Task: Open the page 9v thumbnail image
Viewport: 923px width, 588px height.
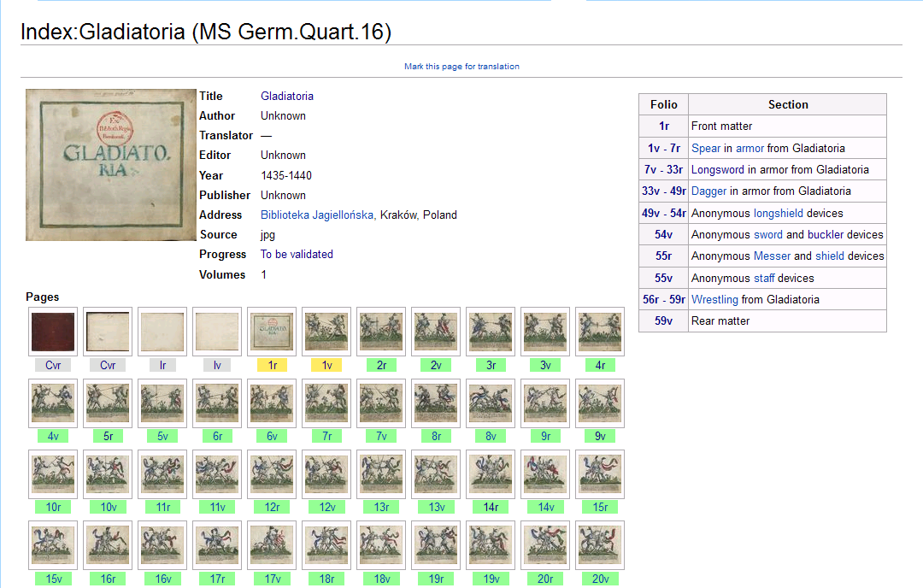Action: click(x=601, y=403)
